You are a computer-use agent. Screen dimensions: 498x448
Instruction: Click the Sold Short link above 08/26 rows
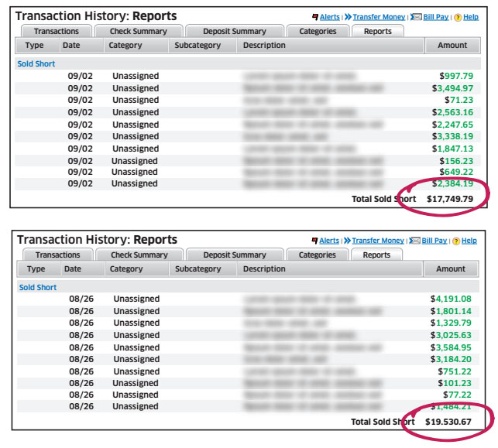[38, 287]
